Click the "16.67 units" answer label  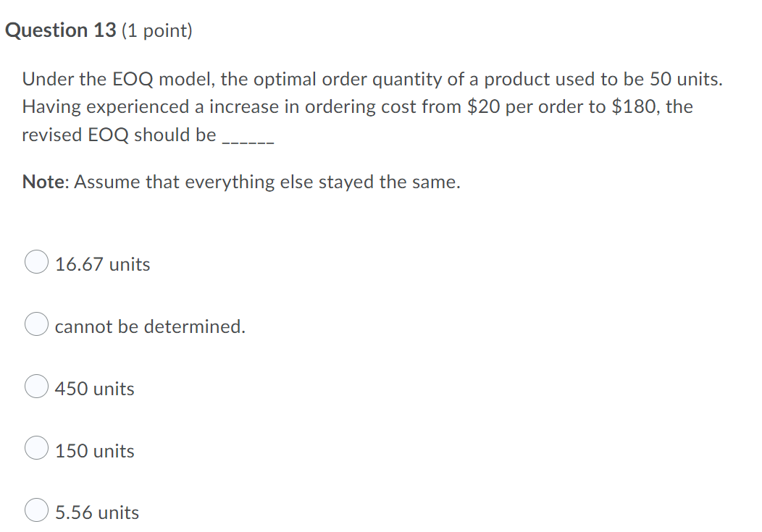tap(102, 264)
